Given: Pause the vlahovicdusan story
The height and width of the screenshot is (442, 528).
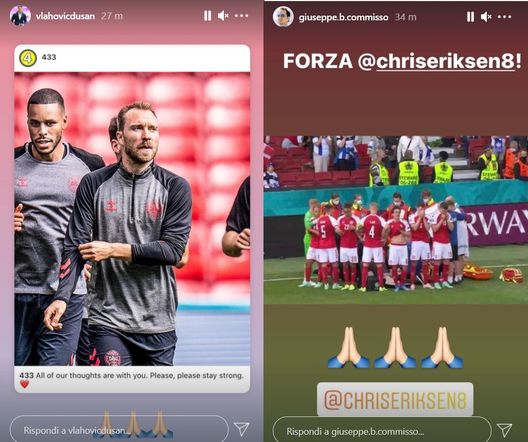Looking at the screenshot, I should (x=207, y=16).
